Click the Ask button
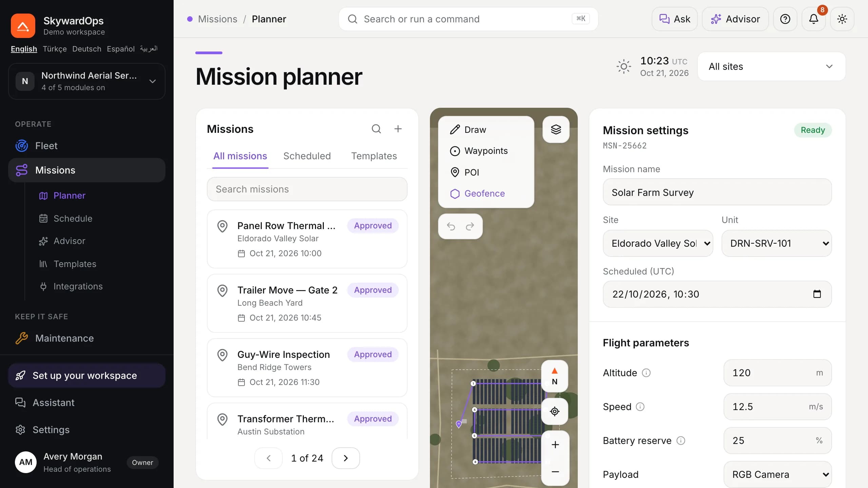The width and height of the screenshot is (868, 488). point(674,19)
